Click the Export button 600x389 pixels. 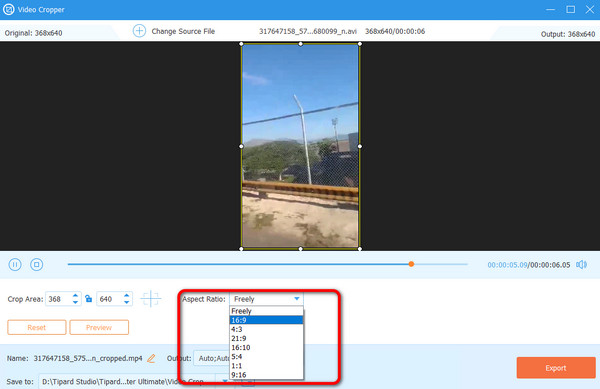(x=556, y=368)
